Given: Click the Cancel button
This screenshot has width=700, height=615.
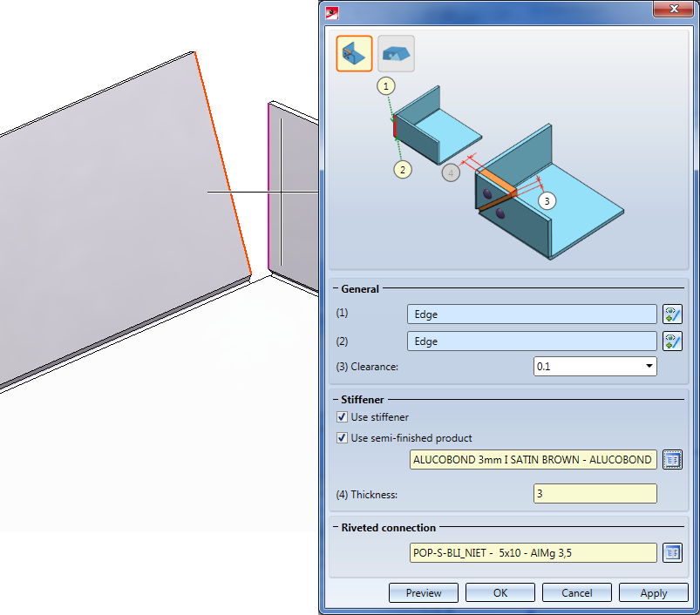Looking at the screenshot, I should [577, 592].
